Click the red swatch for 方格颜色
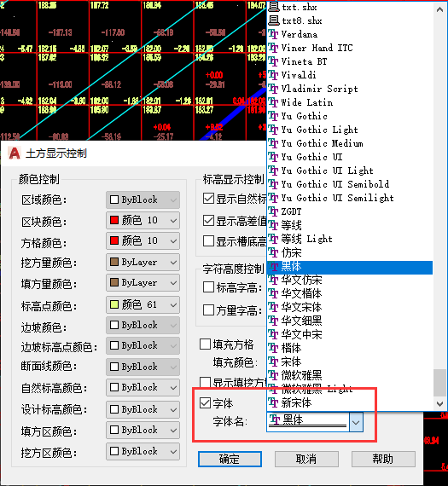Screen dimensions: 448x486 [x=114, y=240]
